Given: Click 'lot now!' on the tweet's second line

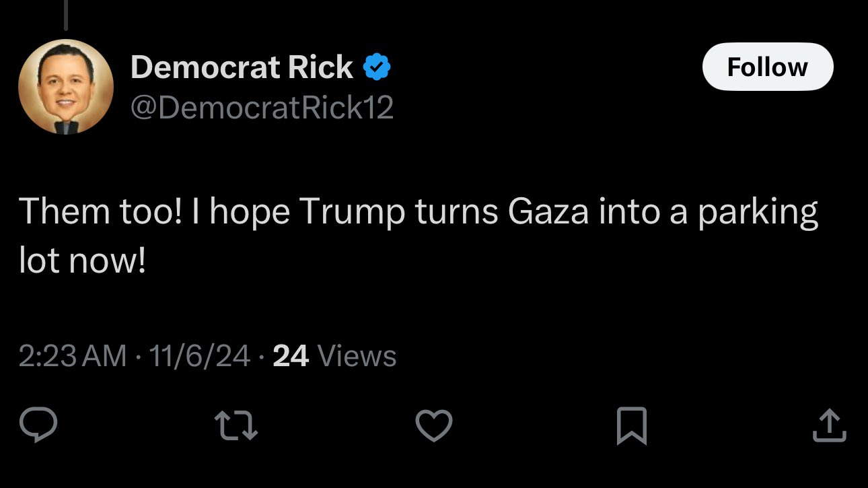Looking at the screenshot, I should [x=82, y=261].
